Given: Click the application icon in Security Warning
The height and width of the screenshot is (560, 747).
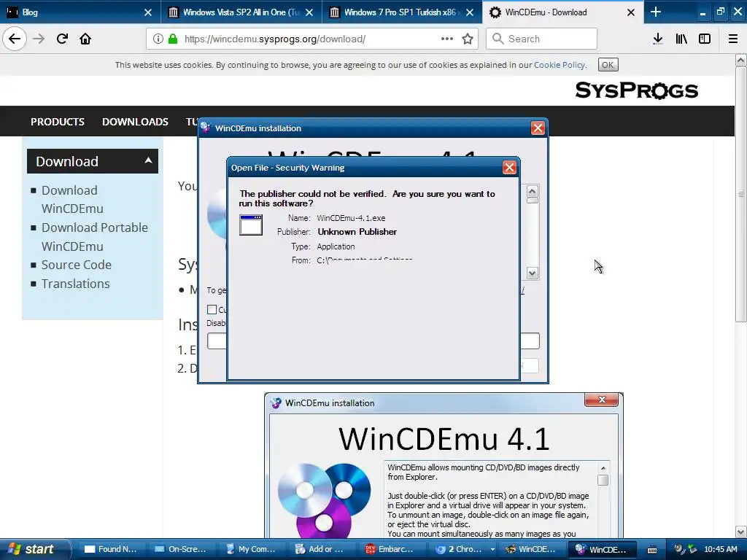Looking at the screenshot, I should pos(251,225).
